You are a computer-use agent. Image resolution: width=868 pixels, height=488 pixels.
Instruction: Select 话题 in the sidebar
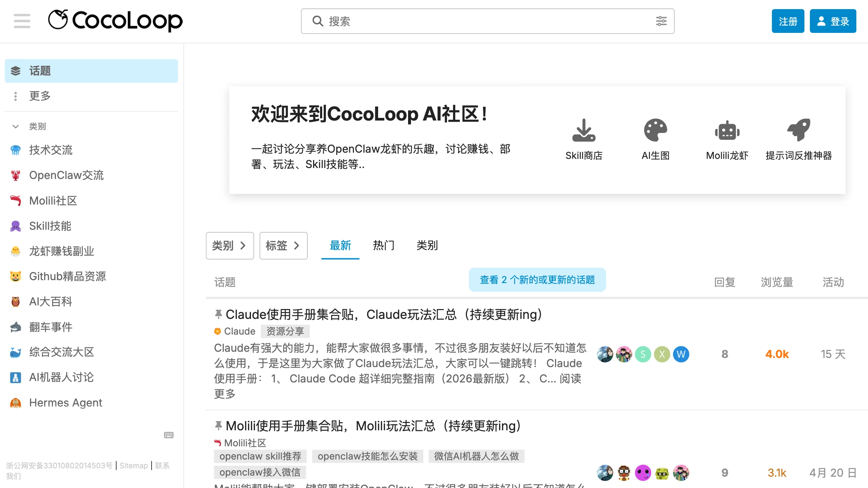pos(91,71)
